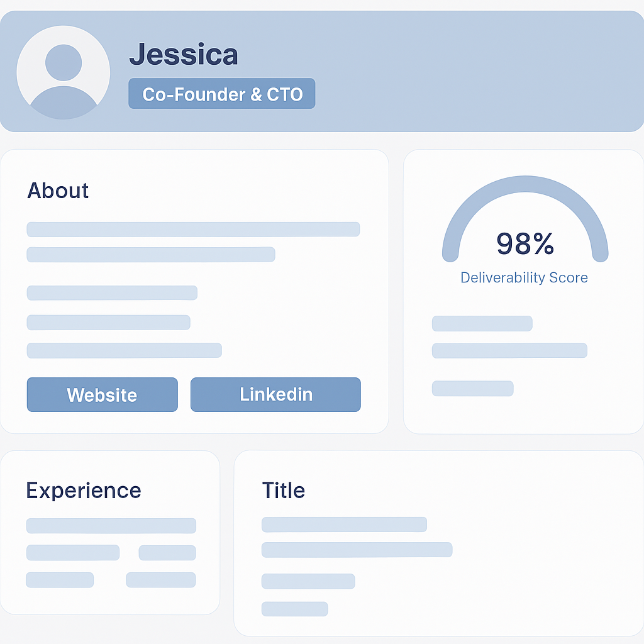Screen dimensions: 644x644
Task: Click the Deliverability Score label
Action: point(524,277)
